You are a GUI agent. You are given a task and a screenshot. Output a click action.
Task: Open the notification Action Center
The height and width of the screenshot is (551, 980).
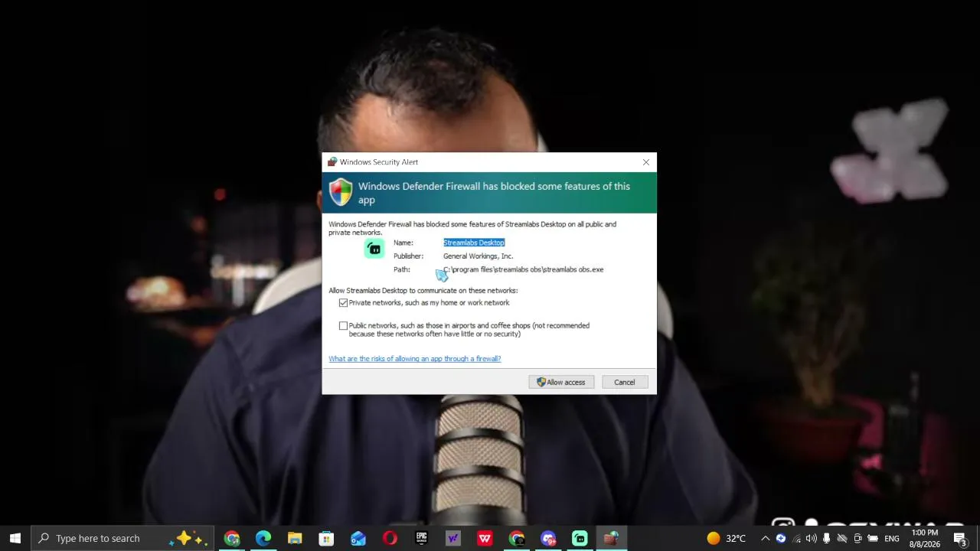[960, 538]
